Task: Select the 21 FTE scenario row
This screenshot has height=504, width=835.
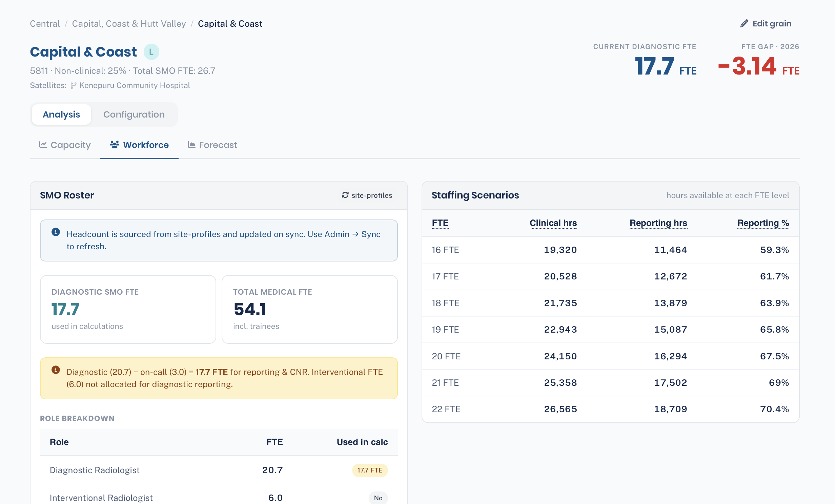Action: 610,383
